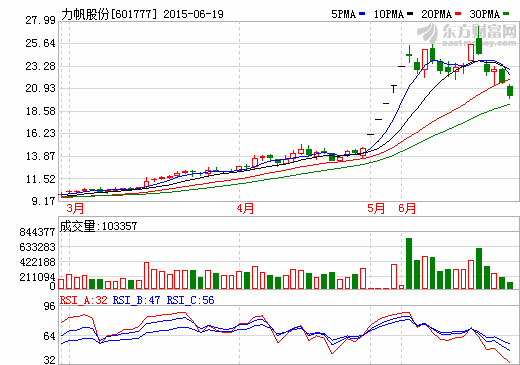The height and width of the screenshot is (365, 520).
Task: Click the RSI axis value 64
Action: (x=49, y=336)
